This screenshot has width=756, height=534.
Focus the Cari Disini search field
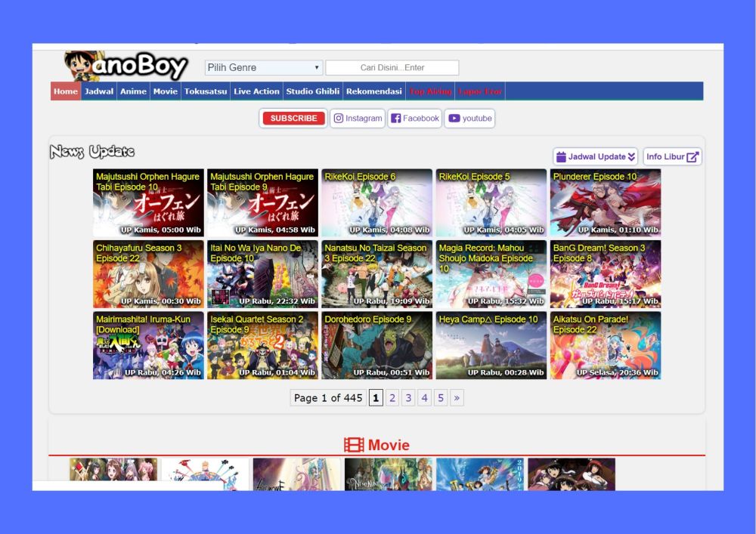pos(392,68)
